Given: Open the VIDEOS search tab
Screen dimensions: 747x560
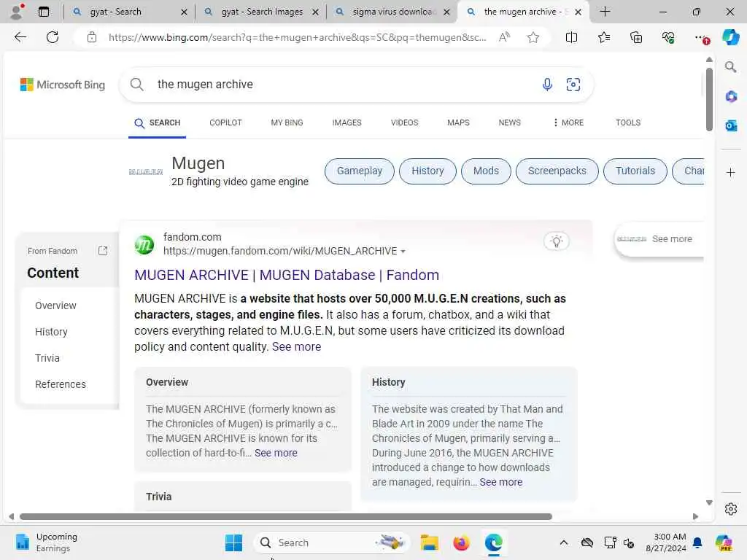Looking at the screenshot, I should 404,122.
